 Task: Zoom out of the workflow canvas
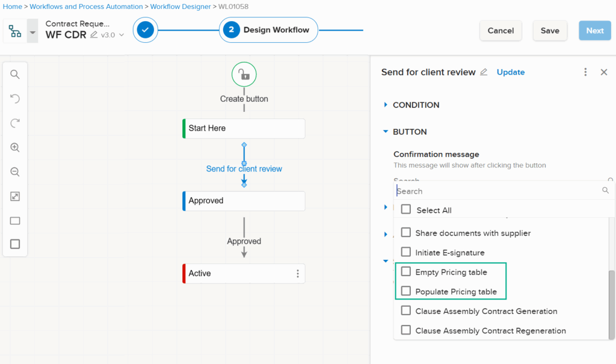click(x=15, y=171)
